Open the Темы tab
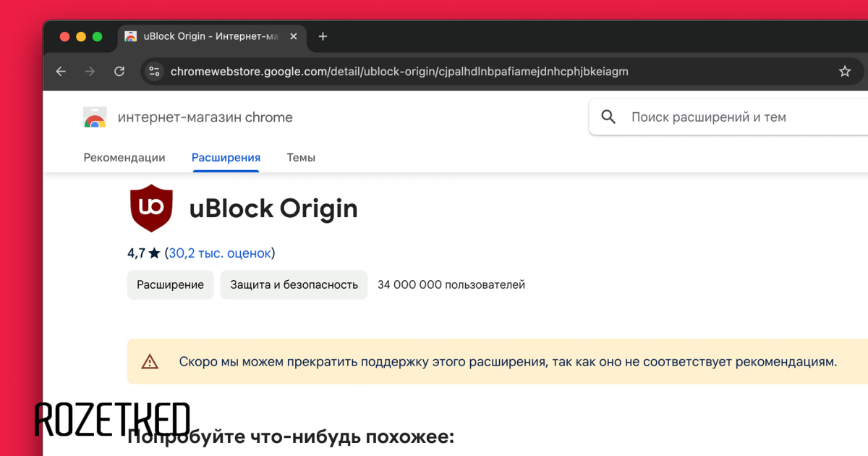Viewport: 868px width, 456px height. pos(301,158)
